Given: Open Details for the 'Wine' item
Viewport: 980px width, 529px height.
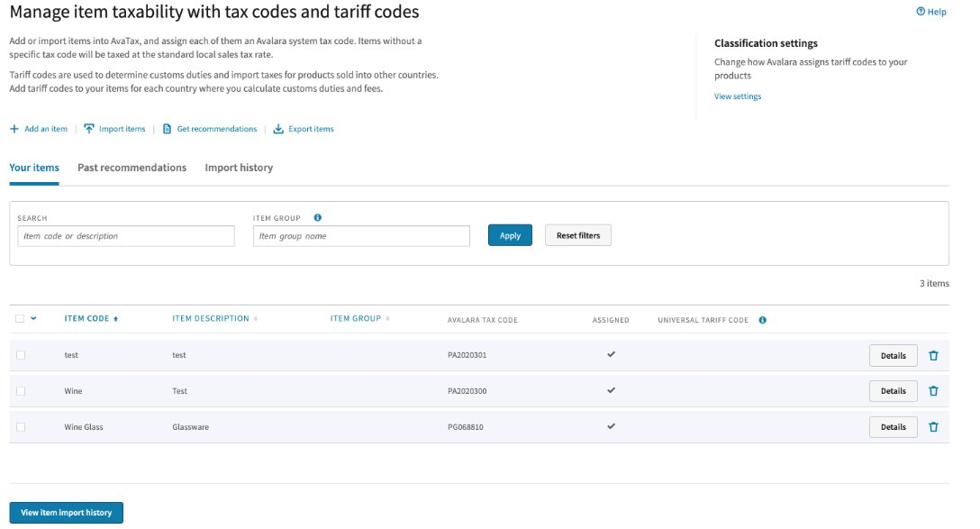Looking at the screenshot, I should click(x=894, y=391).
